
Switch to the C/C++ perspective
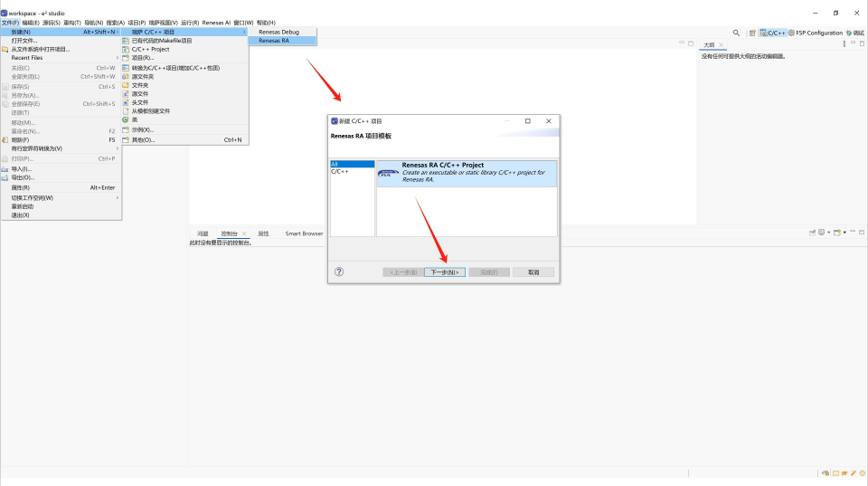click(773, 33)
